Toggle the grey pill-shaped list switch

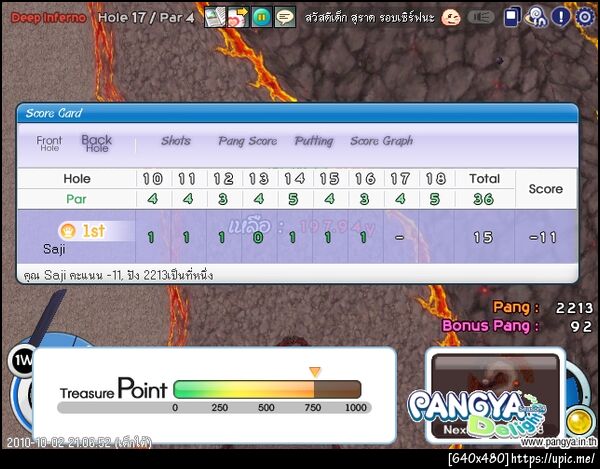click(481, 17)
